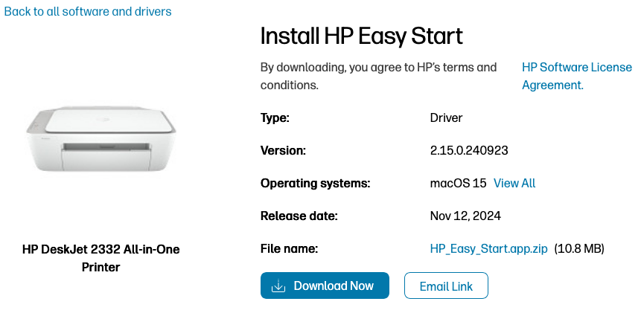This screenshot has height=313, width=644.
Task: Click the macOS 15 text
Action: [x=458, y=183]
